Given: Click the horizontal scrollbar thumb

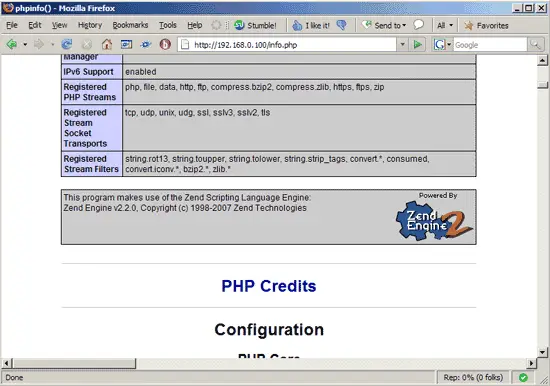Looking at the screenshot, I should [x=74, y=363].
